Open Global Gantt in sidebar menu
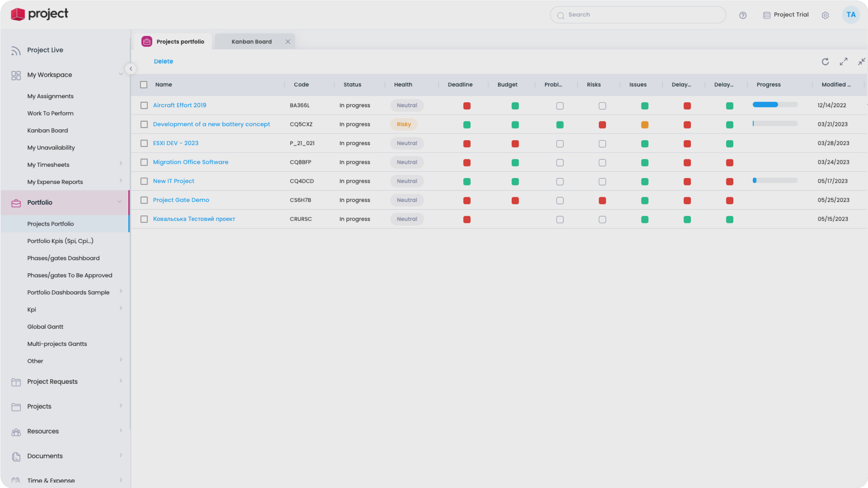This screenshot has width=868, height=488. pos(45,327)
